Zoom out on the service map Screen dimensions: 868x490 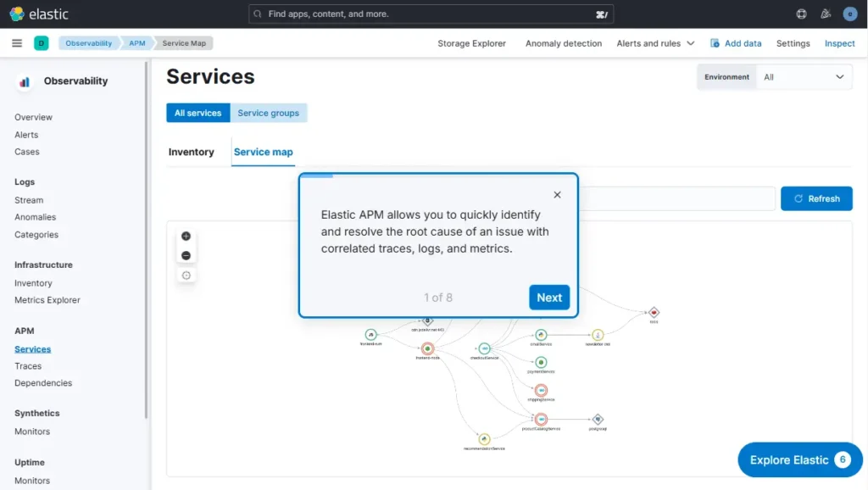coord(186,255)
